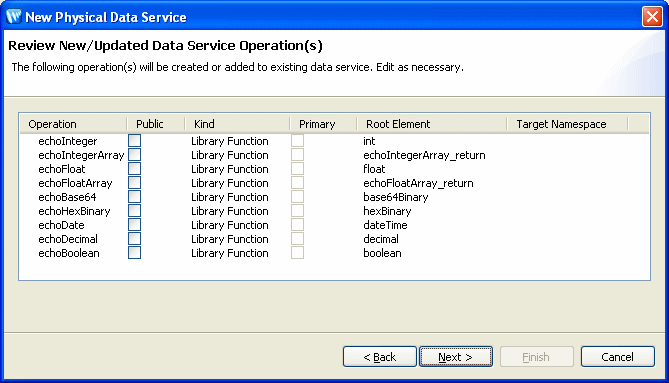Image resolution: width=669 pixels, height=383 pixels.
Task: Click the Primary column header
Action: [323, 124]
